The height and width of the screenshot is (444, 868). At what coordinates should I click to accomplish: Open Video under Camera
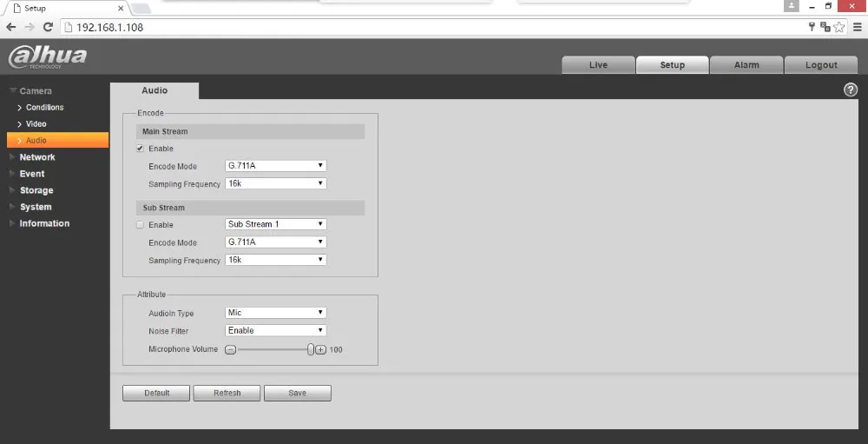(x=36, y=123)
